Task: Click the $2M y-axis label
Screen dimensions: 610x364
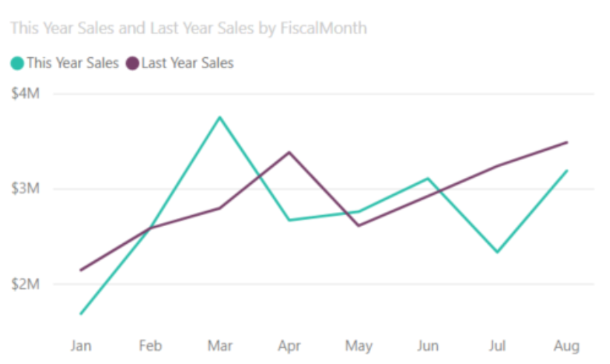Action: point(24,284)
